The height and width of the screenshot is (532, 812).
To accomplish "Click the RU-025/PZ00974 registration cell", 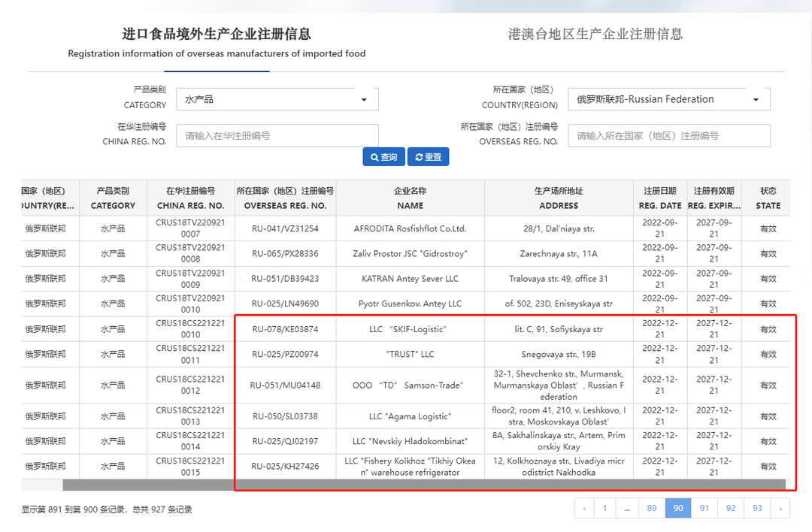I will point(285,355).
